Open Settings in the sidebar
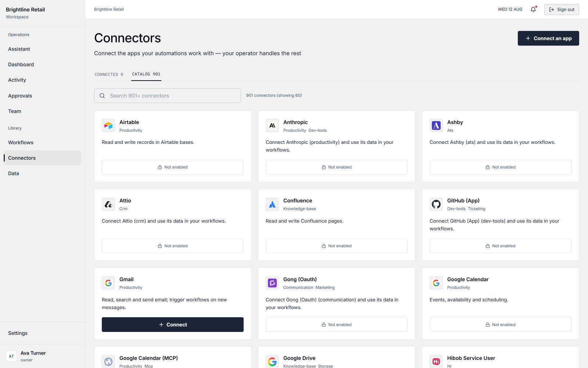Image resolution: width=588 pixels, height=368 pixels. pos(42,333)
